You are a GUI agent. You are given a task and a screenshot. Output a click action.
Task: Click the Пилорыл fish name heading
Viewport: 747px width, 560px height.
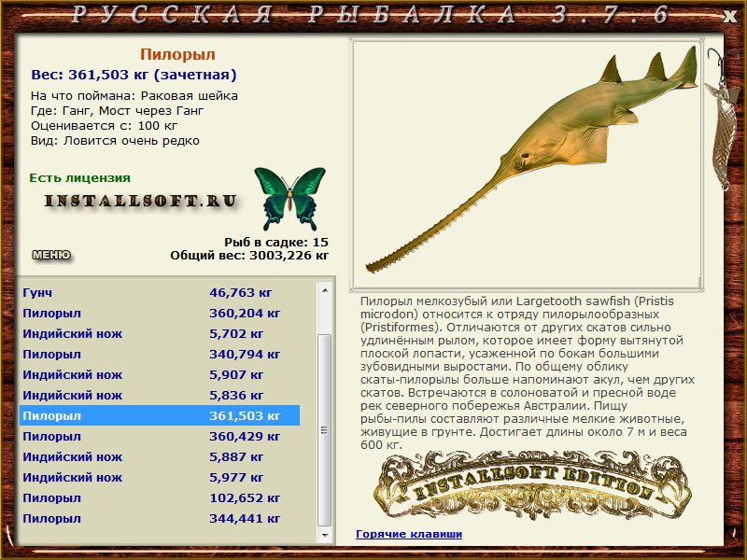pos(177,54)
